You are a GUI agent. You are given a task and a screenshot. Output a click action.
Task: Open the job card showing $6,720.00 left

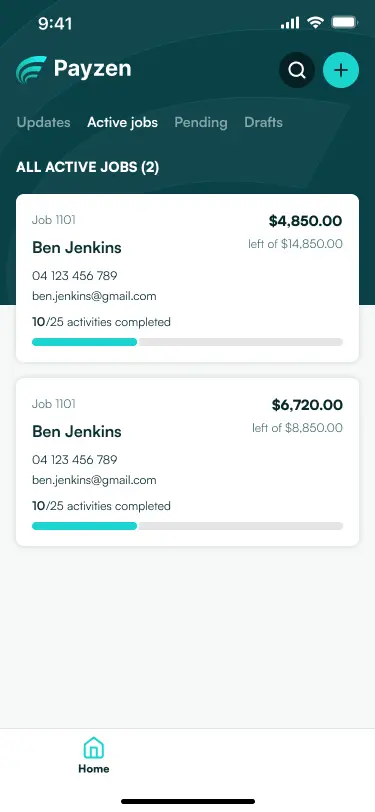(x=188, y=462)
